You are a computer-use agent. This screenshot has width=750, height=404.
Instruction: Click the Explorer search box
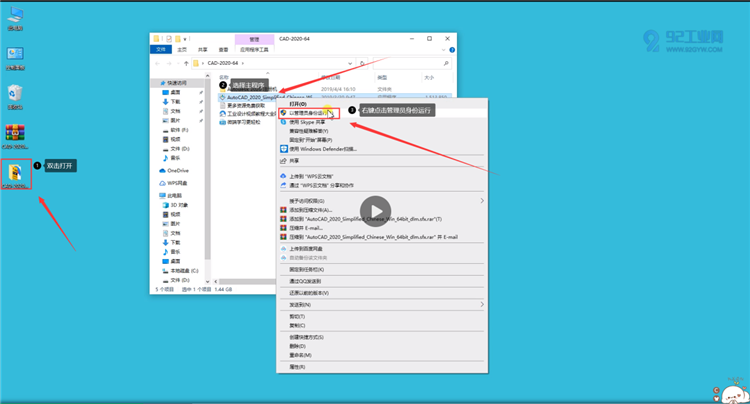(x=411, y=63)
